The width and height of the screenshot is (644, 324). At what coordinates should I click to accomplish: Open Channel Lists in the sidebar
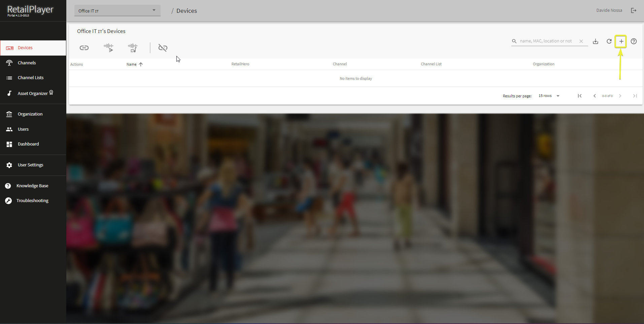(30, 78)
